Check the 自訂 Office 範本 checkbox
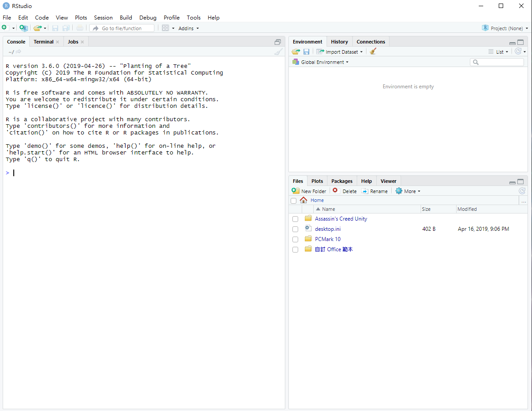532x411 pixels. click(295, 249)
